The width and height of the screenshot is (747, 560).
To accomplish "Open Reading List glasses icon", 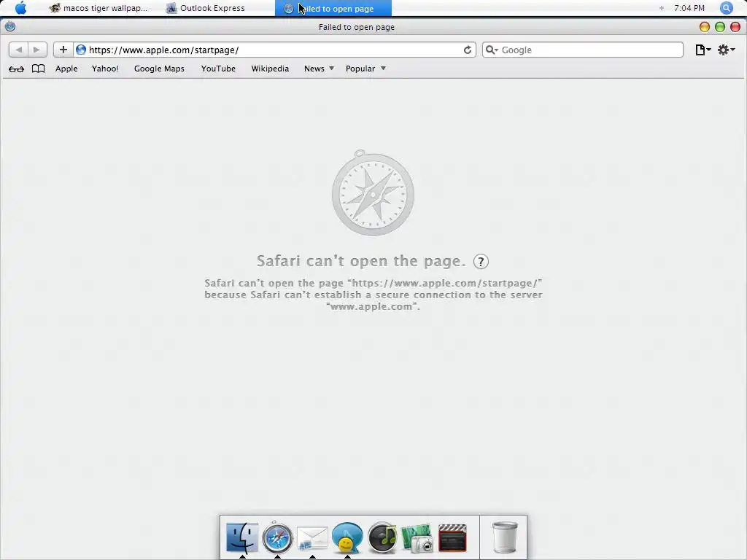I will point(16,69).
